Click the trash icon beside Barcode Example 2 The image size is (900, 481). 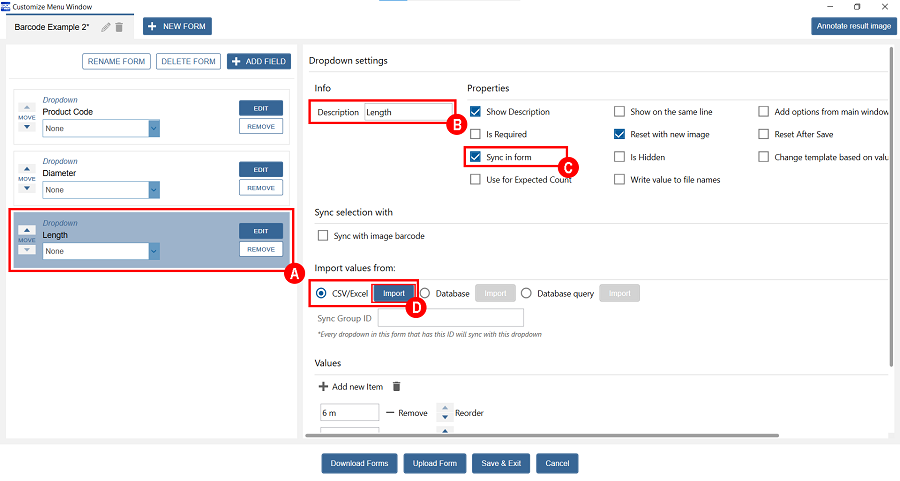(x=119, y=27)
